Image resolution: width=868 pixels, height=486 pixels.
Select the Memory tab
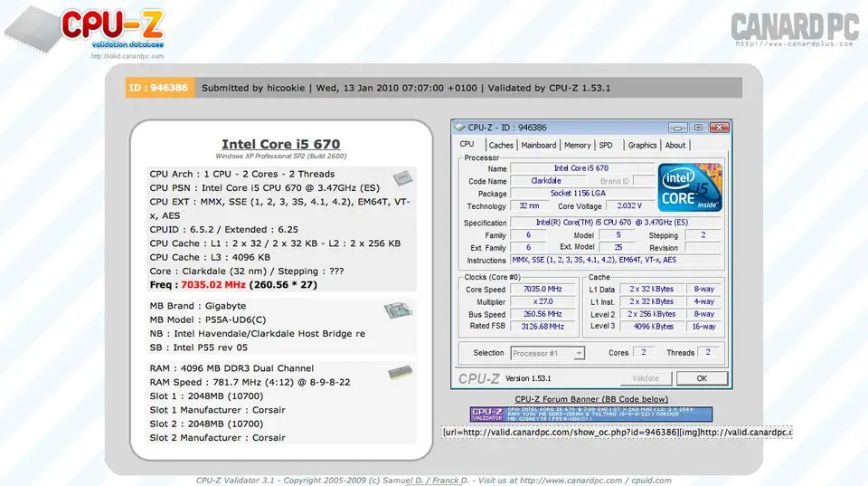[x=577, y=145]
